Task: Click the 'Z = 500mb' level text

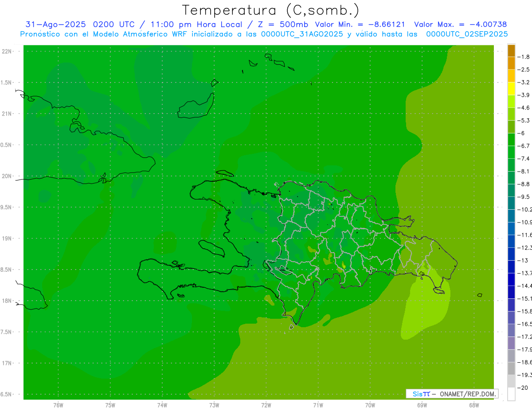Action: [x=283, y=24]
